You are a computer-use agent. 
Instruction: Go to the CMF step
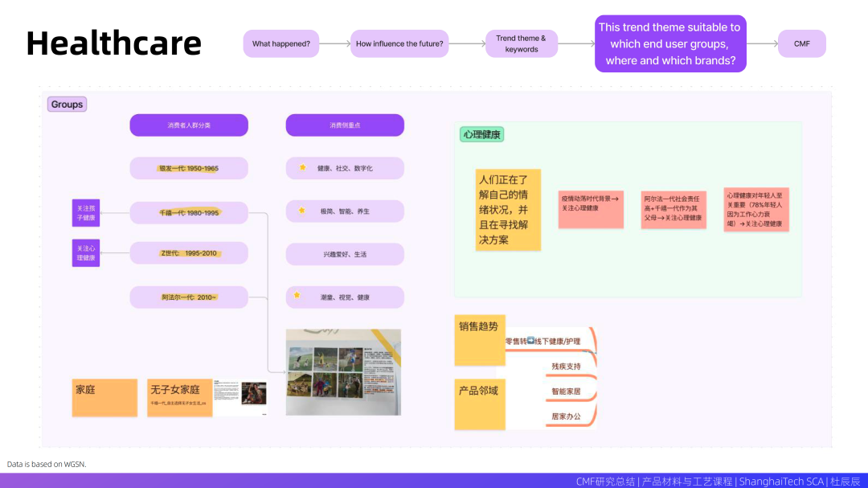801,43
